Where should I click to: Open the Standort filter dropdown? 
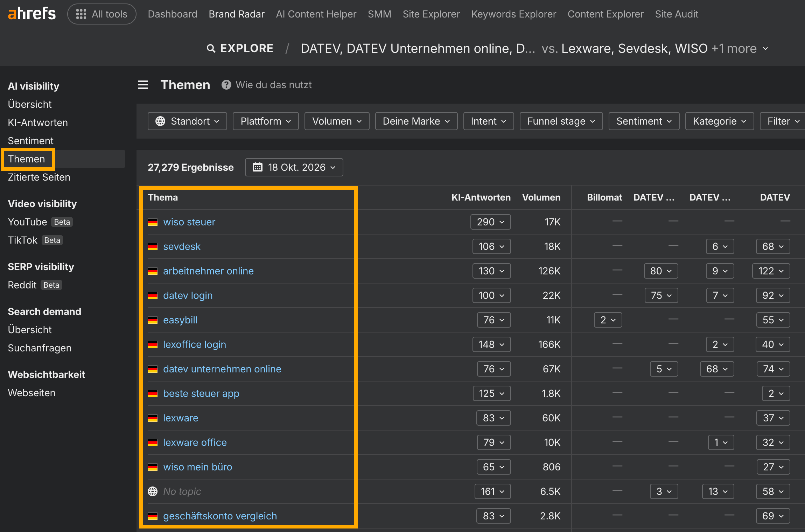[187, 121]
